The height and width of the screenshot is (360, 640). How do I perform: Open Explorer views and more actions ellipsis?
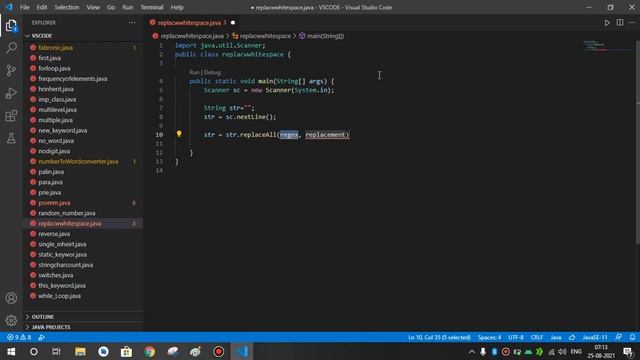tap(132, 23)
